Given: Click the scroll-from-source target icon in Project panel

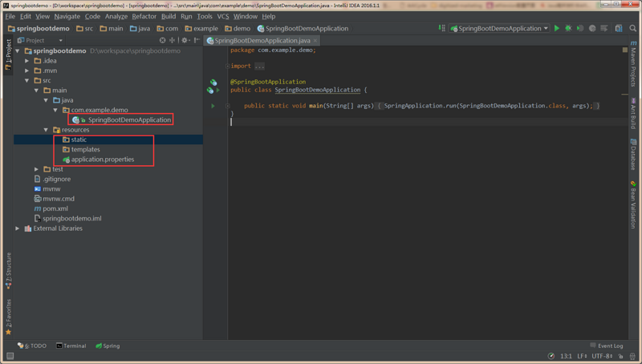Looking at the screenshot, I should click(x=163, y=40).
